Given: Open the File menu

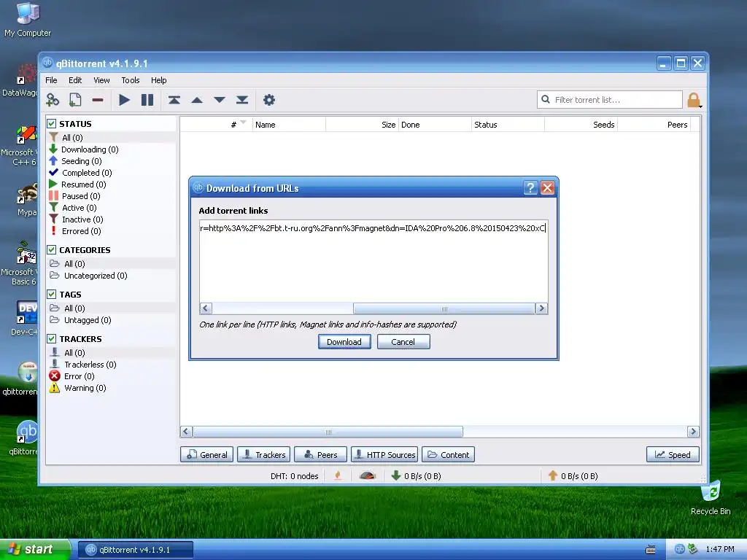Looking at the screenshot, I should (x=51, y=80).
